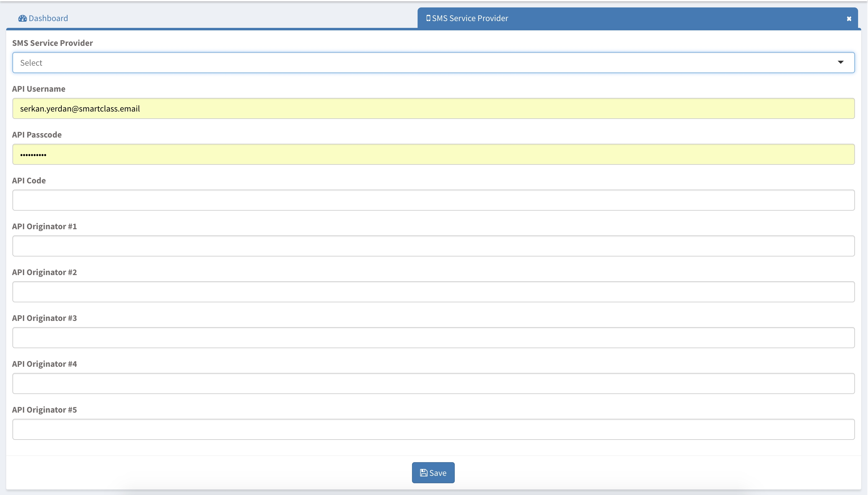The height and width of the screenshot is (495, 868).
Task: Click the mobile phone icon on SMS tab
Action: 428,18
